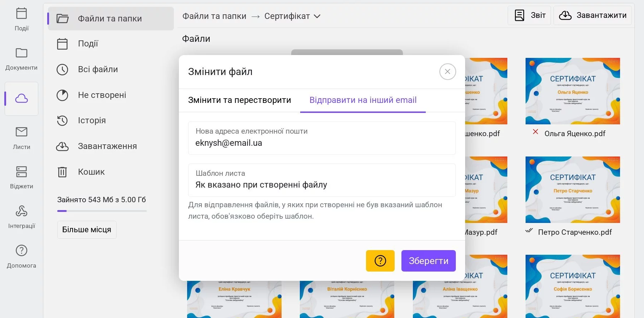This screenshot has width=644, height=318.
Task: Select the Відправити на інший email tab
Action: [363, 100]
